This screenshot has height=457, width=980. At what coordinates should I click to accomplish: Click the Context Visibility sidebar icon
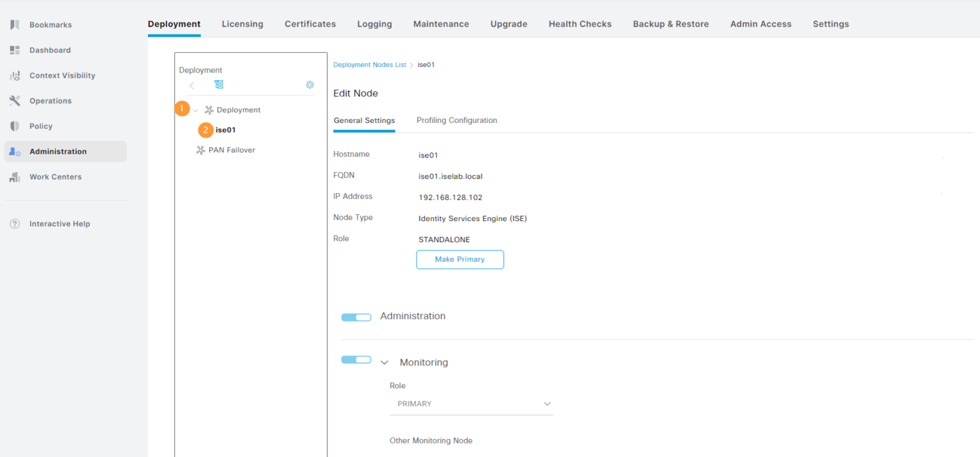(15, 75)
